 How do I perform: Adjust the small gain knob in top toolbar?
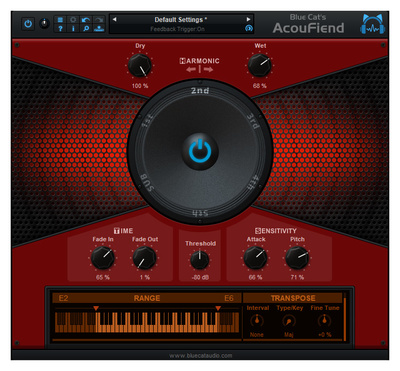[x=44, y=24]
